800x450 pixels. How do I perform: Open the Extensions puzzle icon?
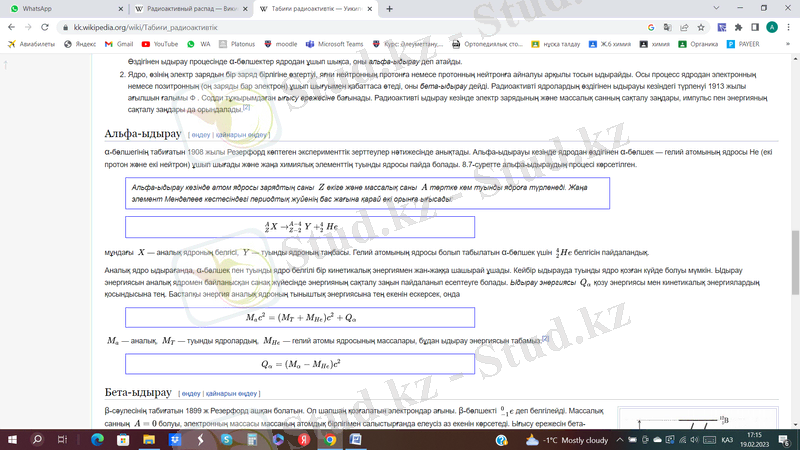pyautogui.click(x=738, y=28)
